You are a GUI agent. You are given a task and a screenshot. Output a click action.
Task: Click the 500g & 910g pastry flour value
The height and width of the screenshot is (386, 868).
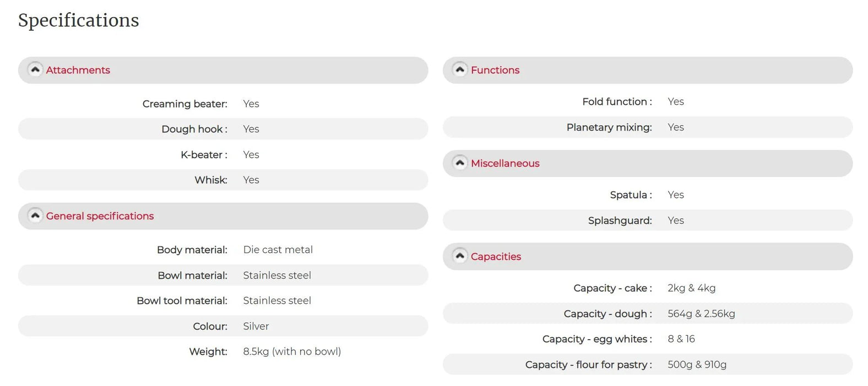pos(697,364)
